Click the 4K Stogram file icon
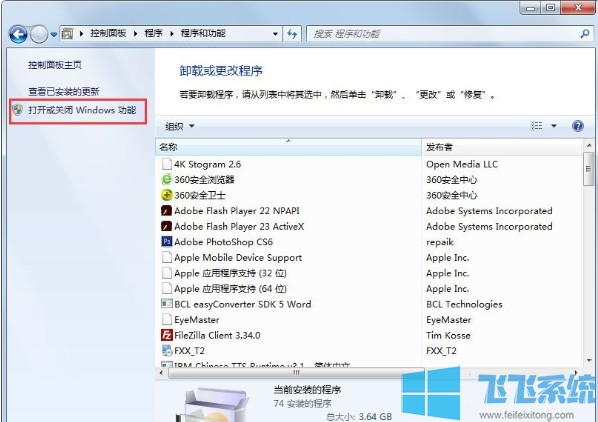The height and width of the screenshot is (422, 598). [x=167, y=164]
